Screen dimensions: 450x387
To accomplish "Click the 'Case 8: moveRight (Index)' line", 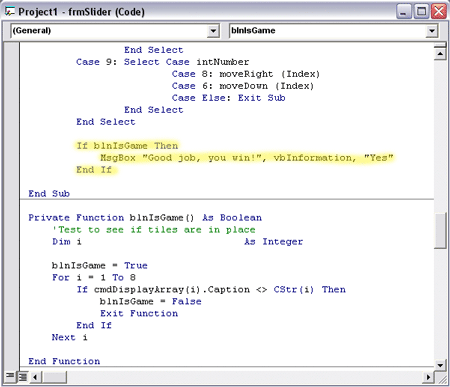I will point(246,74).
